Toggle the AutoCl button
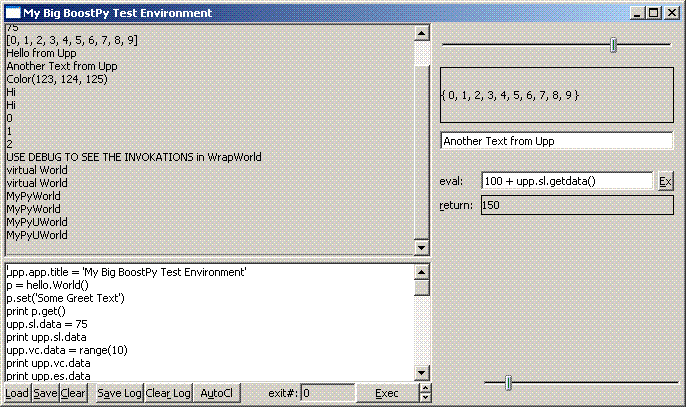This screenshot has height=407, width=686. tap(216, 393)
